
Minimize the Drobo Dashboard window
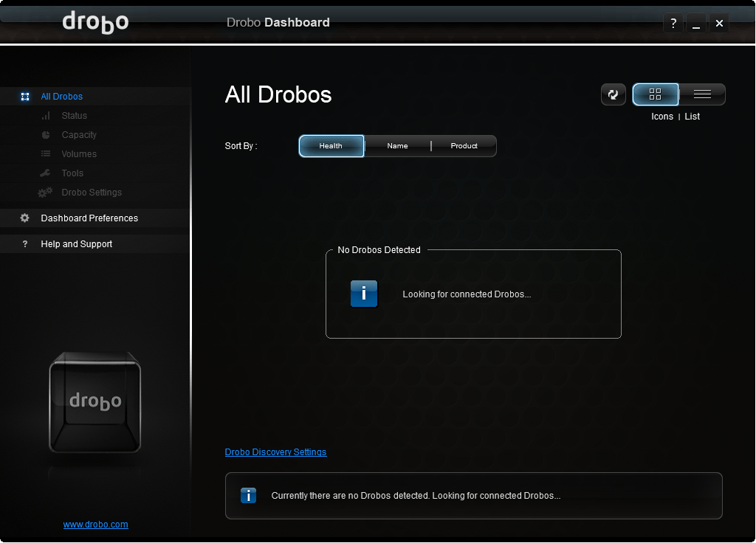click(696, 24)
